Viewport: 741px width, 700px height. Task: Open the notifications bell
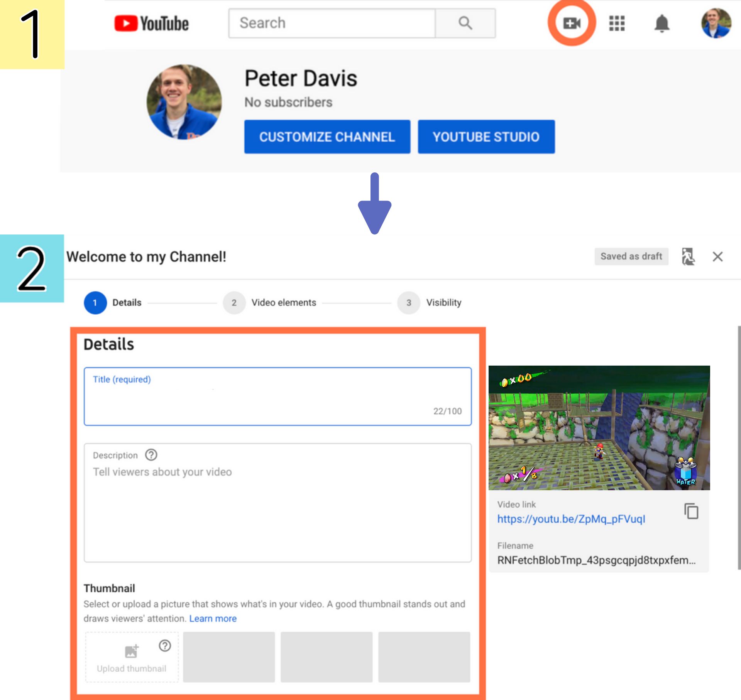click(661, 24)
